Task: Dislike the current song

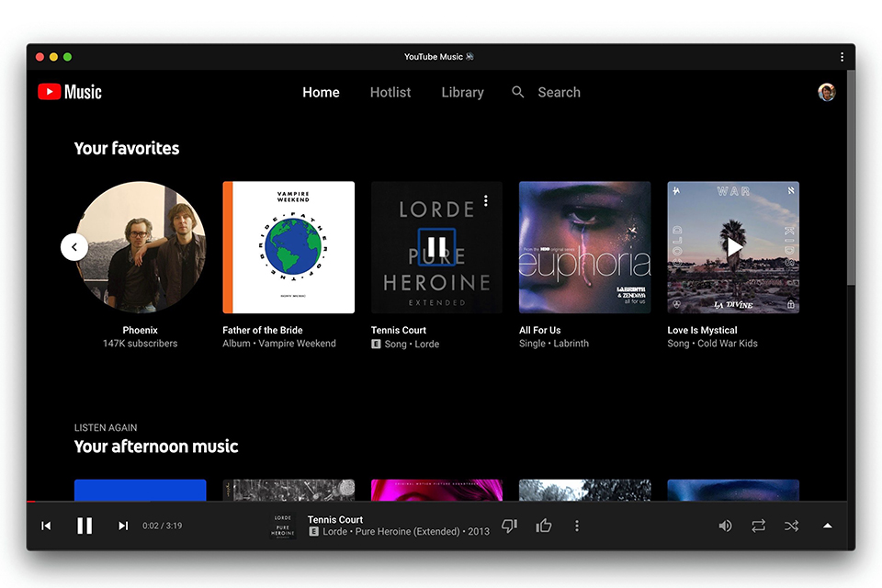Action: click(509, 526)
